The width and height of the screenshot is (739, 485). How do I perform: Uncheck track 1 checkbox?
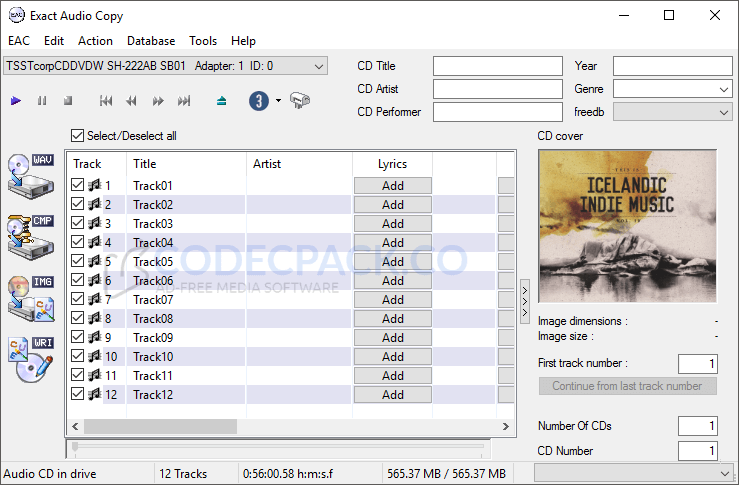[x=77, y=185]
